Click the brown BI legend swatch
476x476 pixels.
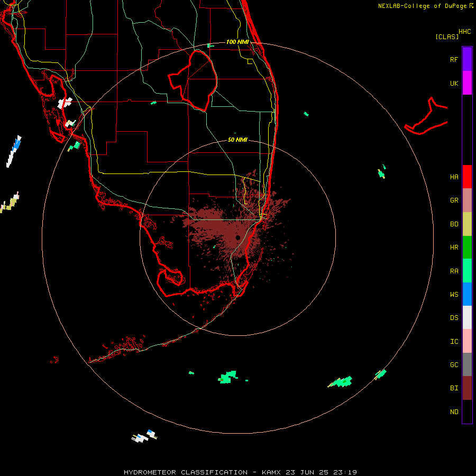coord(467,388)
